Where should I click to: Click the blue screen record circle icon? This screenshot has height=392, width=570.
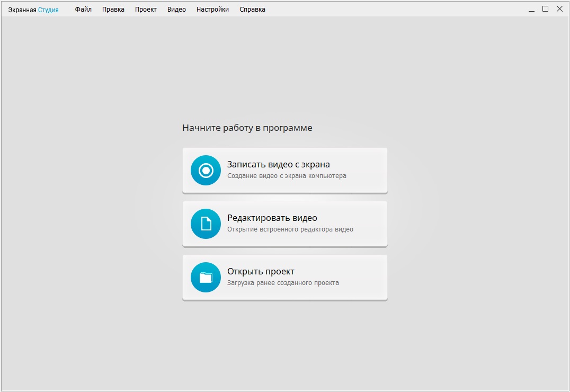tap(206, 170)
